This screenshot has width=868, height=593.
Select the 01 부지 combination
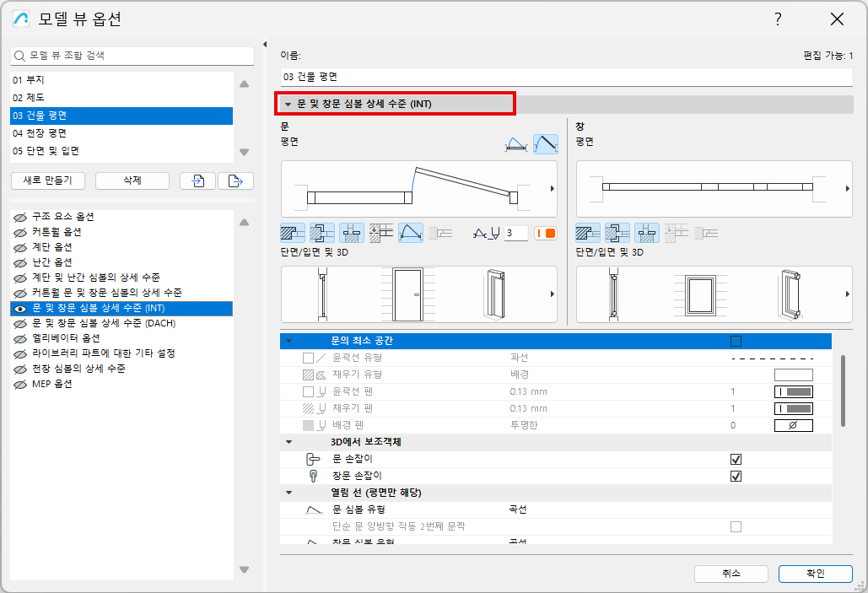coord(121,80)
